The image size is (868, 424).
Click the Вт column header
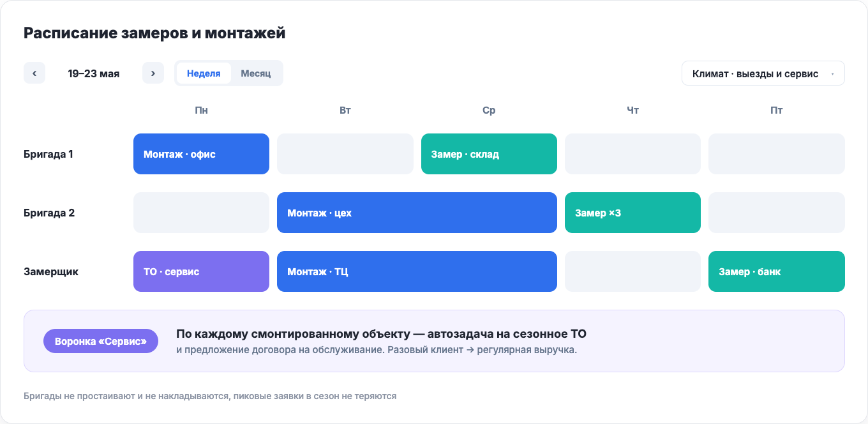pos(345,110)
